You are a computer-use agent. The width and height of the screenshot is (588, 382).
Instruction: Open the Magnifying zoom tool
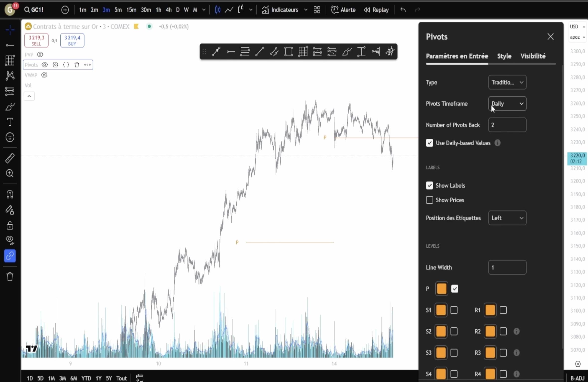coord(10,173)
